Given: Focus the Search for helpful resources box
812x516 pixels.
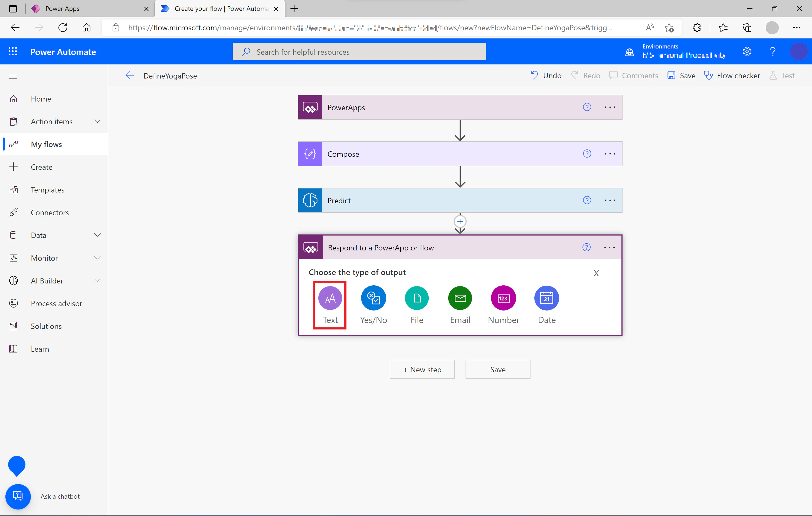Looking at the screenshot, I should point(359,52).
